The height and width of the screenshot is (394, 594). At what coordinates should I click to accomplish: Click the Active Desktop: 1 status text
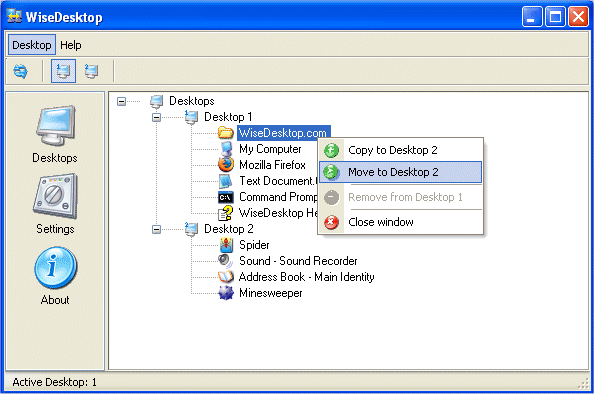click(55, 382)
